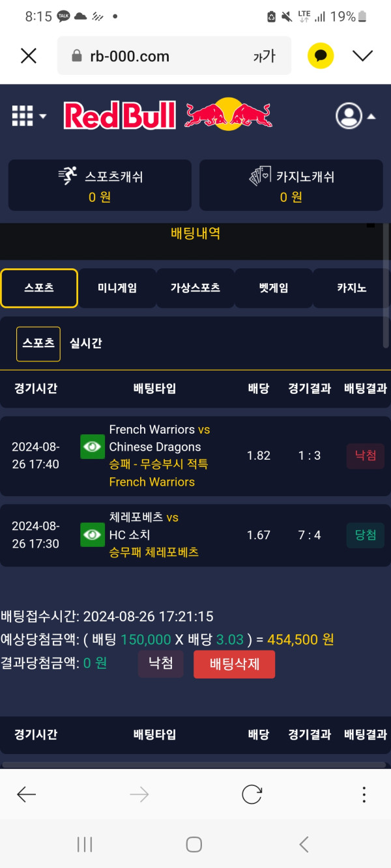Expand the grid menu dropdown arrow
Viewport: 391px width, 868px height.
(43, 117)
